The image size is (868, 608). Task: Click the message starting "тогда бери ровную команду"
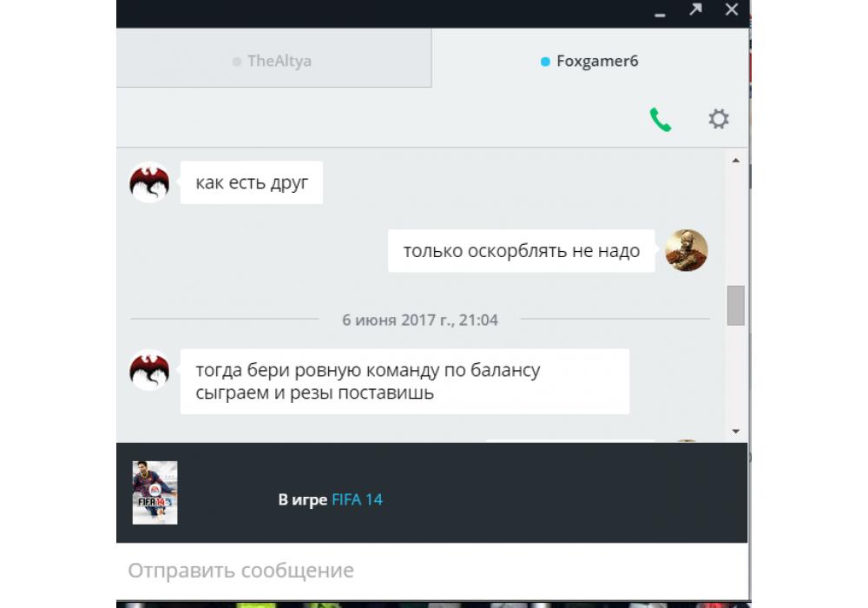pyautogui.click(x=404, y=381)
